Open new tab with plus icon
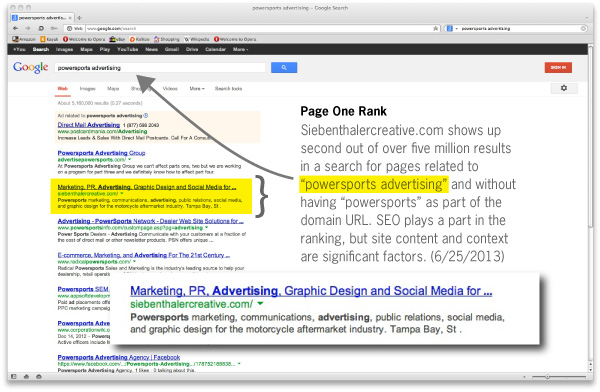Screen dimensions: 600x392 [x=80, y=18]
